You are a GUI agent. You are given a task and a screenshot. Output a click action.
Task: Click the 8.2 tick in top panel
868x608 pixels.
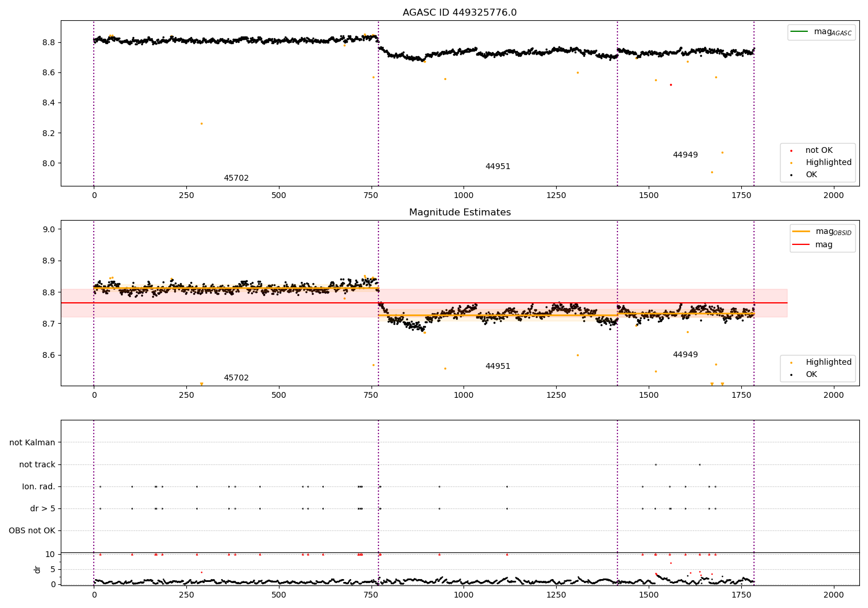48,133
